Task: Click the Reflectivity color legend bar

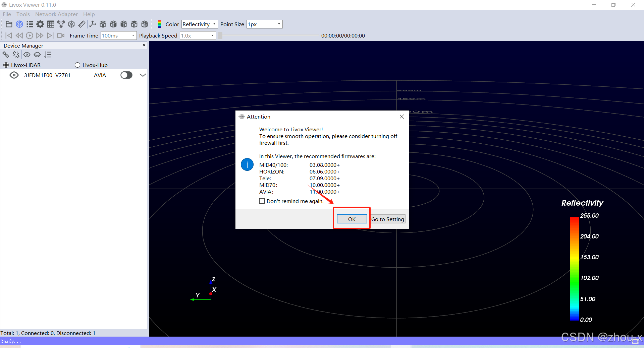Action: [575, 269]
